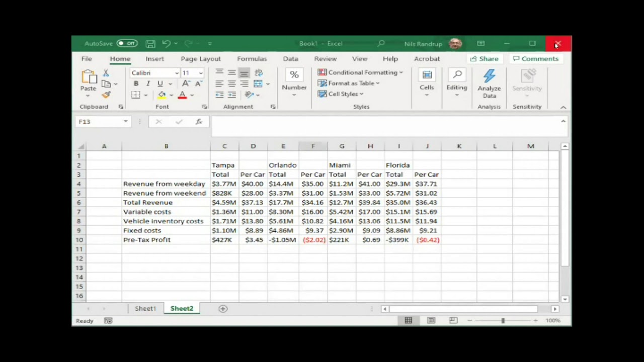Click the Wrap Text icon
This screenshot has width=644, height=362.
259,73
